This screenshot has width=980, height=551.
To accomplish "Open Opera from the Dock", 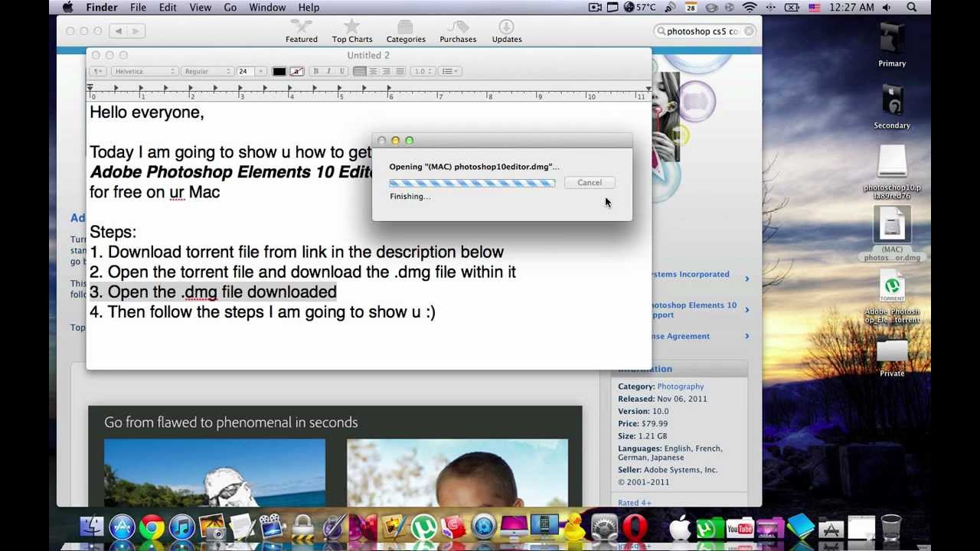I will point(634,527).
